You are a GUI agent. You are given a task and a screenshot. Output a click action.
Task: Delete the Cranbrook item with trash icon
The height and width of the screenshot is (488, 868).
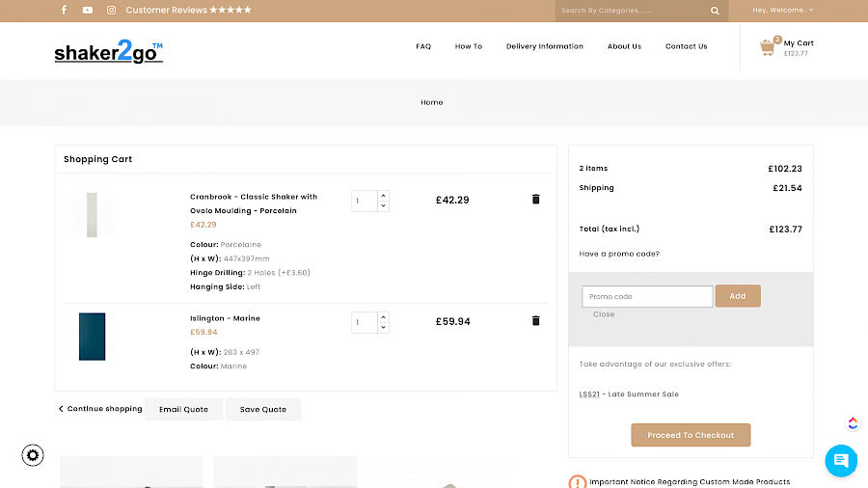coord(536,200)
